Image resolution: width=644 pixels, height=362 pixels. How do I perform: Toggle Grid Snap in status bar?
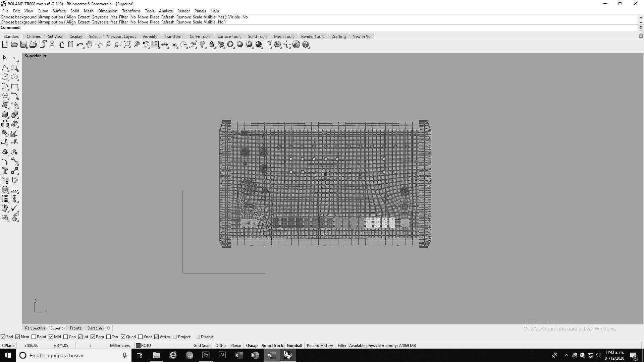(202, 346)
